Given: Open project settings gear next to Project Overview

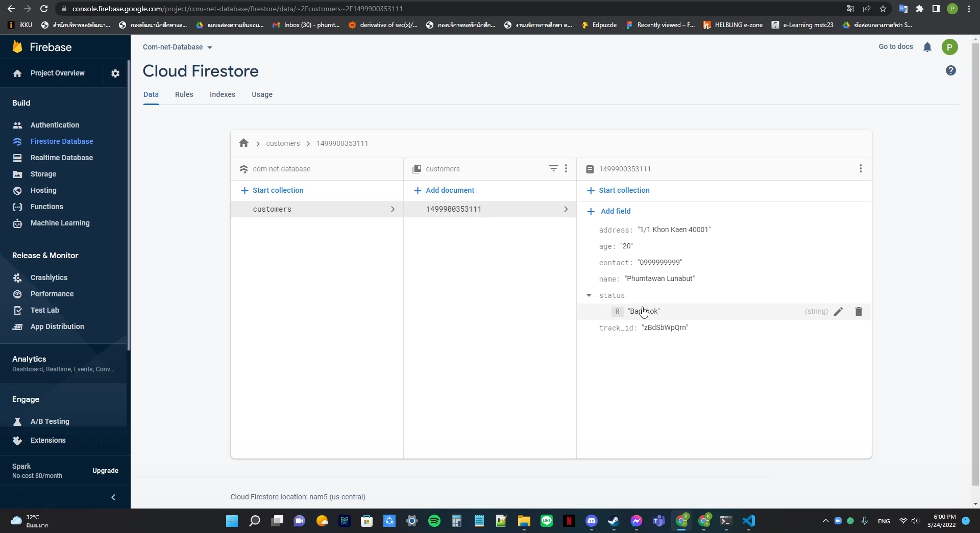Looking at the screenshot, I should click(115, 73).
